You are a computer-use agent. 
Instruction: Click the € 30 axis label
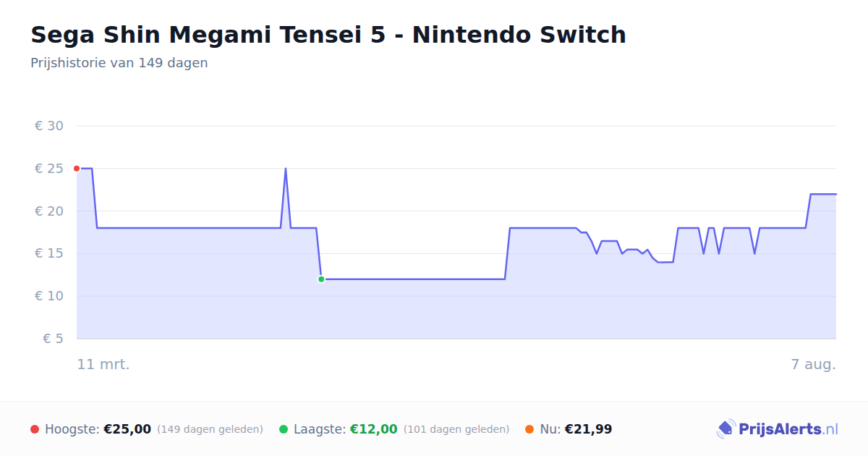(49, 126)
